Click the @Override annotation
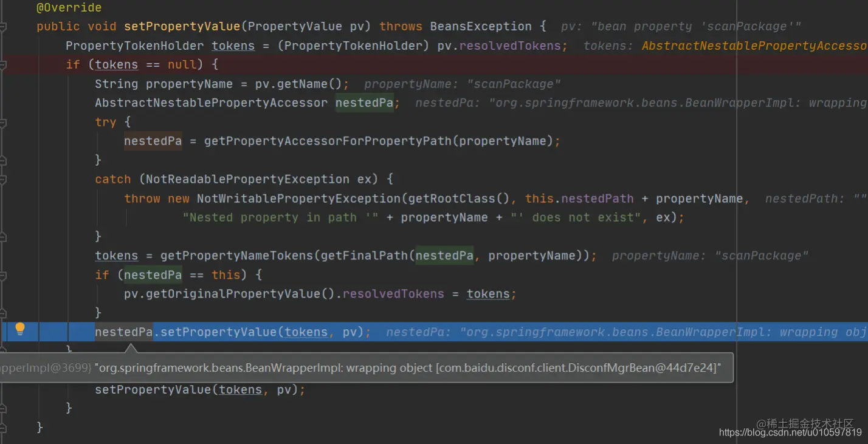Screen dimensions: 868x444 tap(69, 8)
